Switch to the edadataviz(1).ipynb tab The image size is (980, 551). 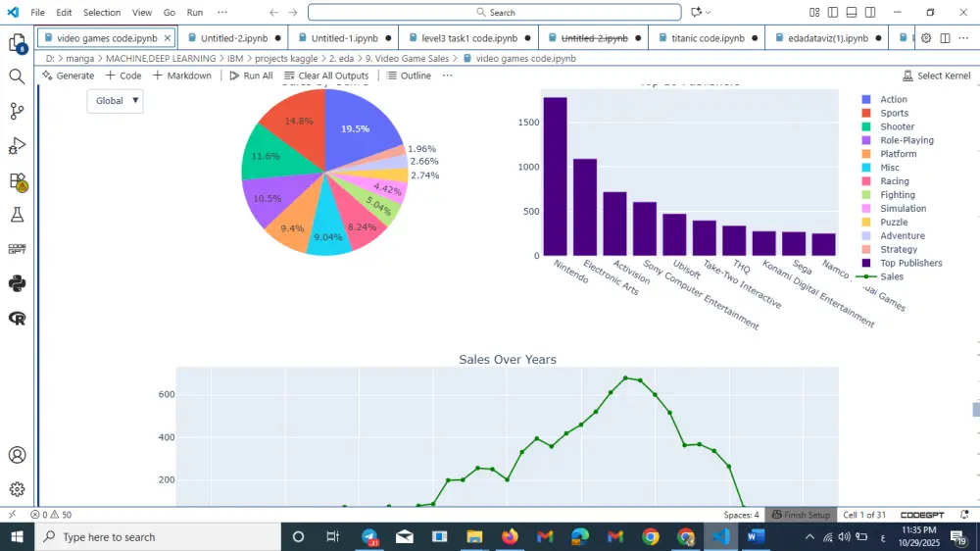[827, 38]
